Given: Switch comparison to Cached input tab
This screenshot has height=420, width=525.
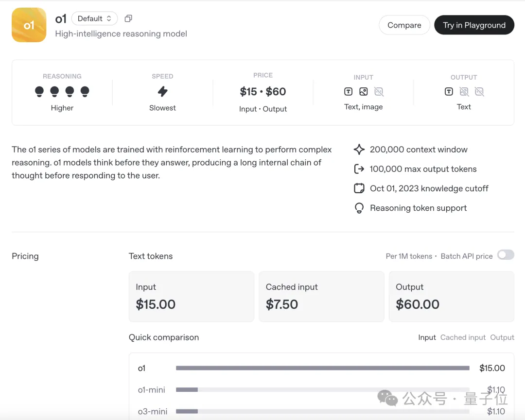Looking at the screenshot, I should point(463,337).
